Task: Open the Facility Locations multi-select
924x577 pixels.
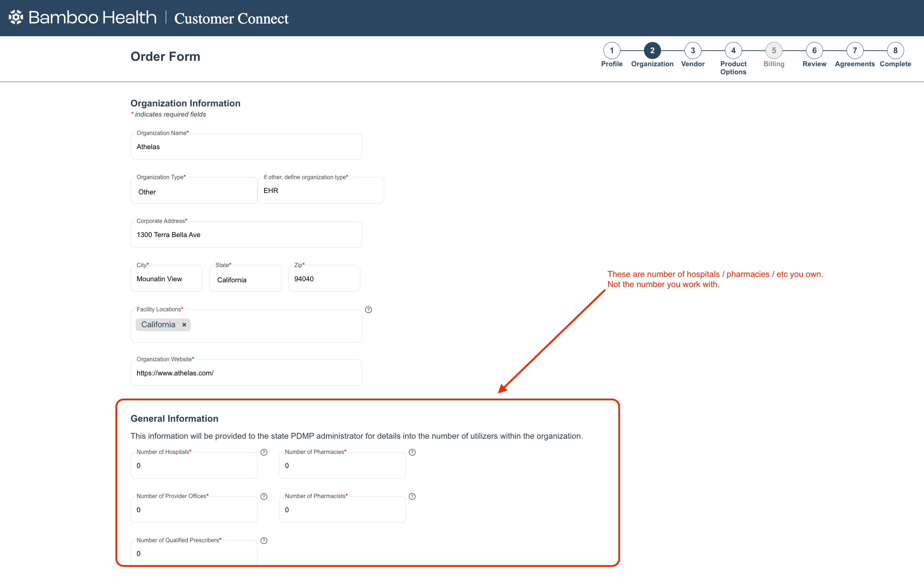Action: click(x=246, y=325)
